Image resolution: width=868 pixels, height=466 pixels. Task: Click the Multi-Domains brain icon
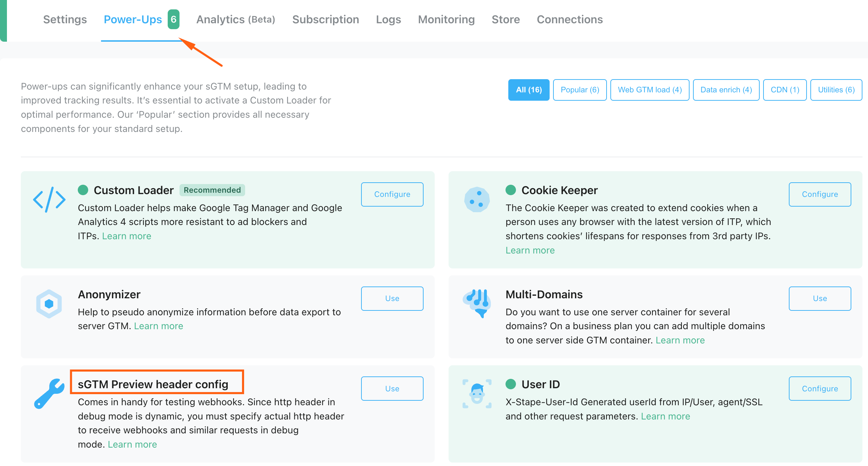click(x=477, y=303)
